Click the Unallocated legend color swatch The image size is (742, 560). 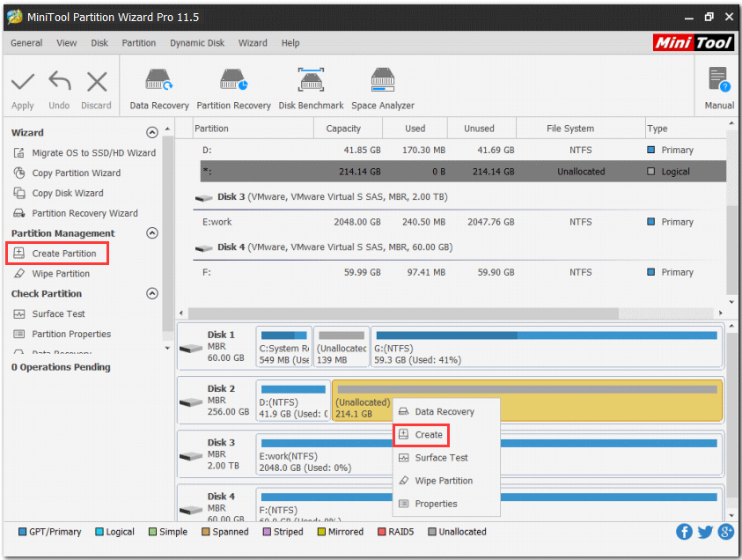click(432, 532)
